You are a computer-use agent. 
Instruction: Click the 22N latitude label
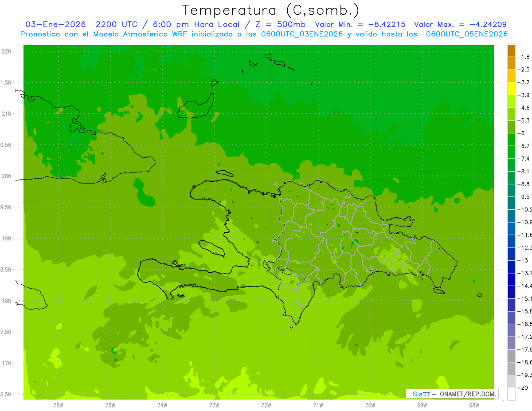point(8,51)
